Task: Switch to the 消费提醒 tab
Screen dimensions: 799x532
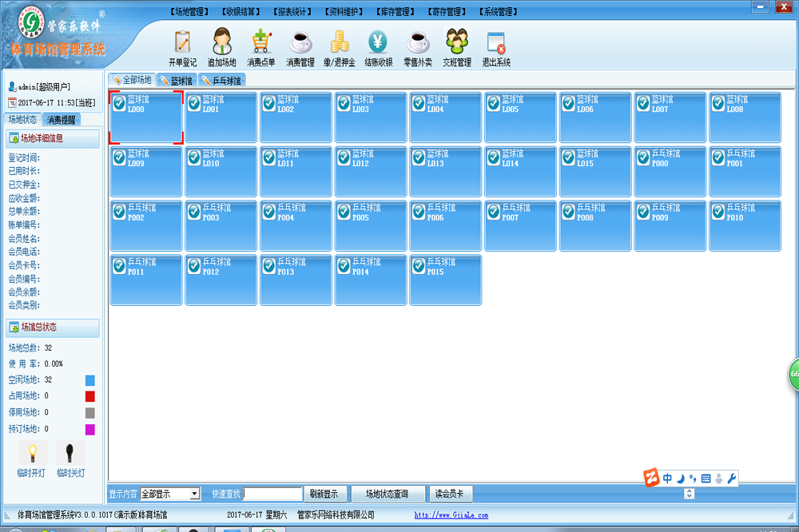Action: click(x=62, y=121)
